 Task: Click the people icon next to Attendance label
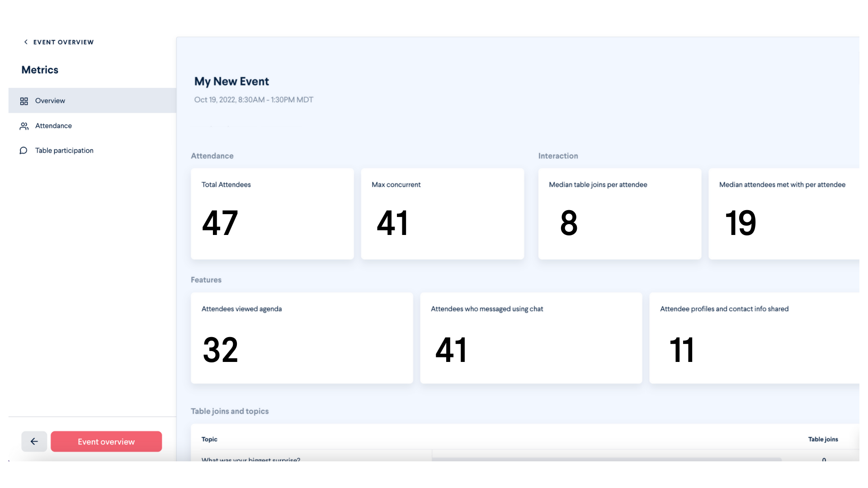coord(24,125)
